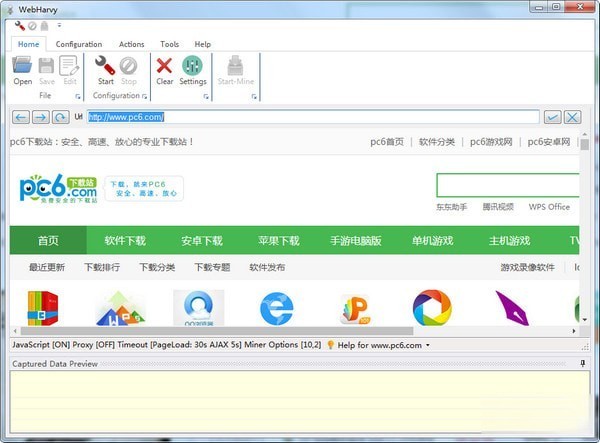Open the Actions ribbon tab
600x443 pixels.
tap(132, 44)
